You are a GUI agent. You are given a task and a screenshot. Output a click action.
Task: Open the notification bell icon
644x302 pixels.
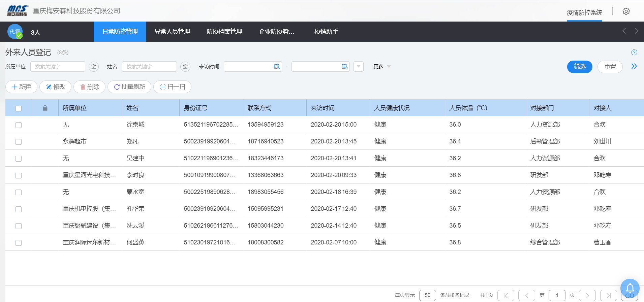[630, 288]
